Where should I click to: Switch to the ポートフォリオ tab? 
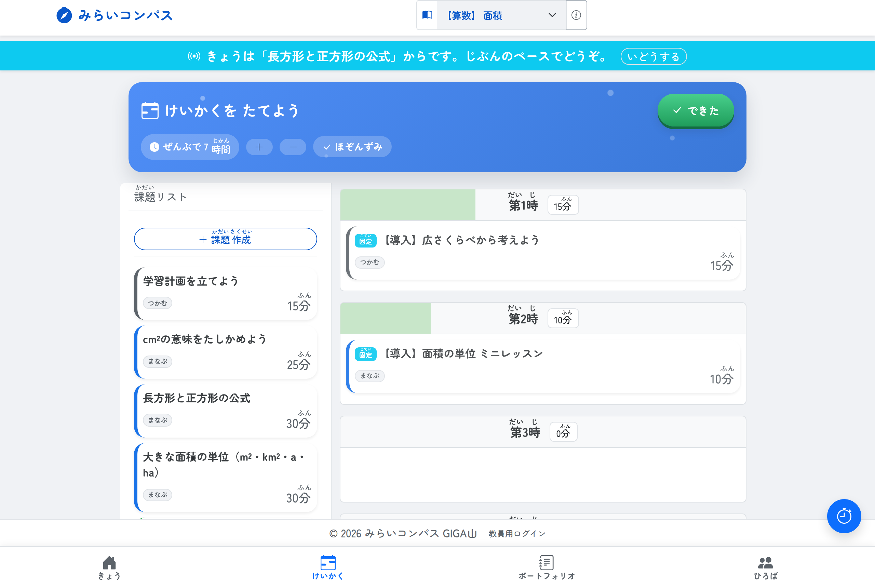547,567
